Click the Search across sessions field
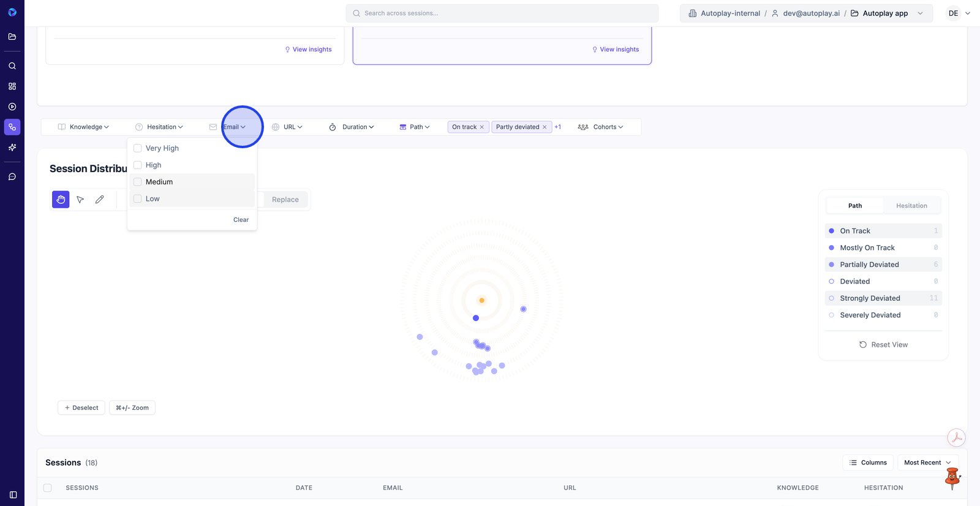This screenshot has width=980, height=506. click(502, 13)
